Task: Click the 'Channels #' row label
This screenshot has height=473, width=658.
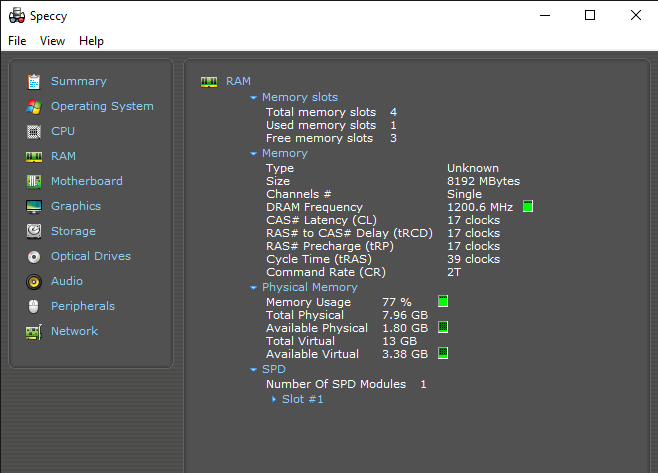Action: [298, 194]
